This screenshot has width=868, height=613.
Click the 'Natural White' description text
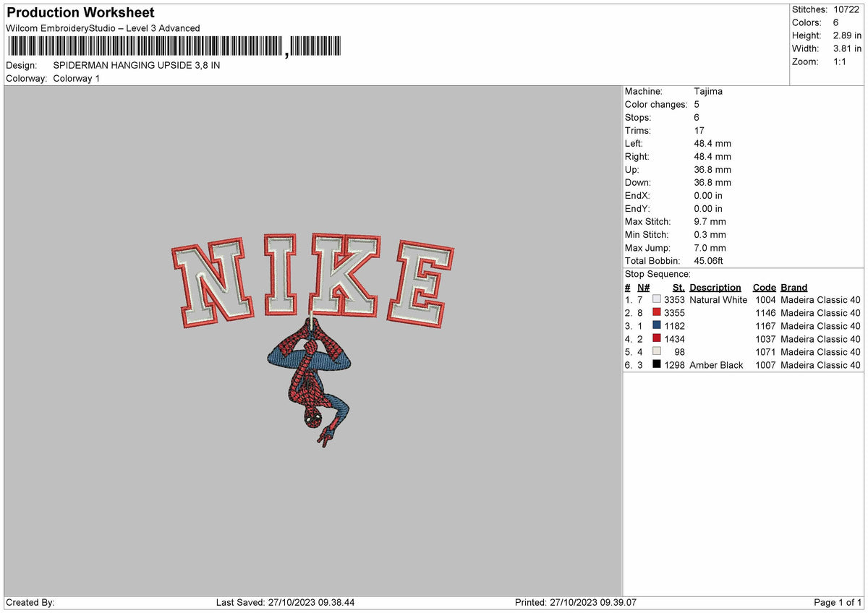[718, 299]
